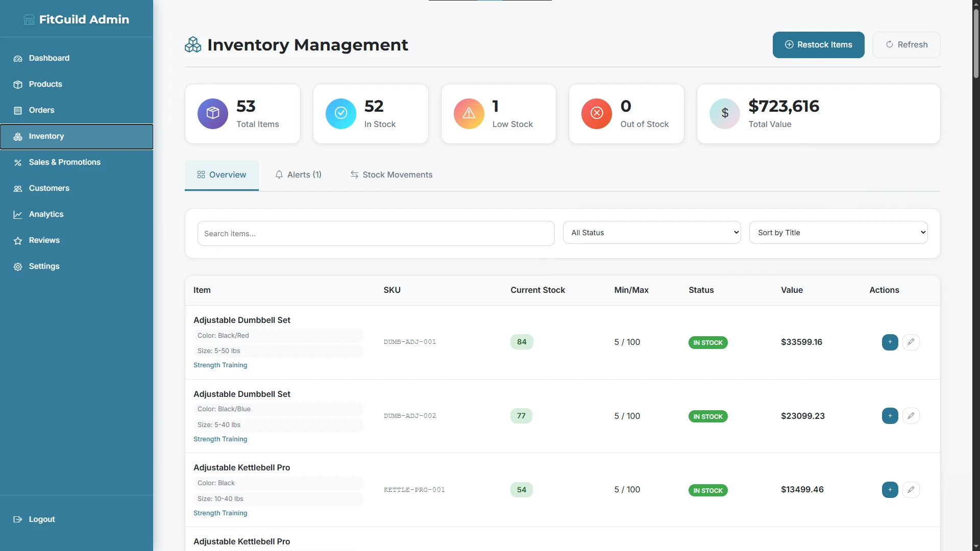Go to Reviews in the sidebar
980x551 pixels.
coord(77,241)
